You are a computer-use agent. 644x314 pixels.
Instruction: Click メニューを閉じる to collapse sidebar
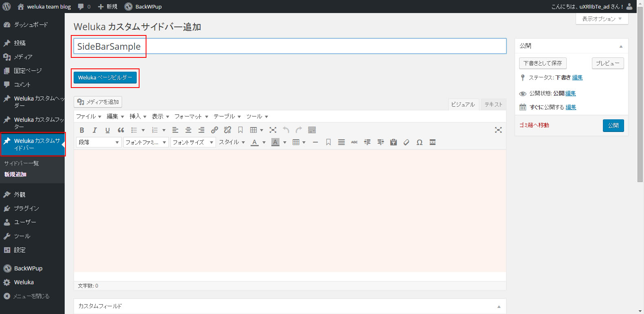(32, 296)
